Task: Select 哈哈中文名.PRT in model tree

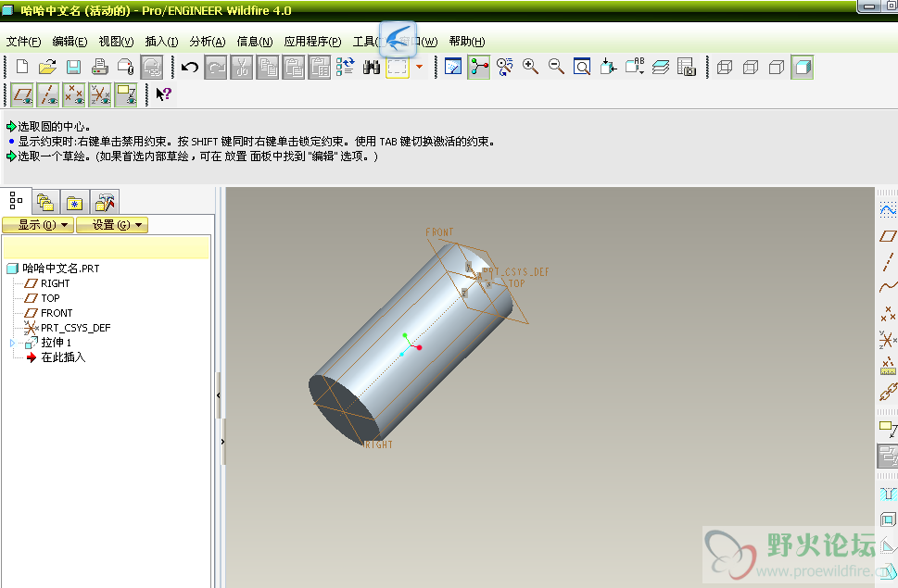Action: point(53,269)
